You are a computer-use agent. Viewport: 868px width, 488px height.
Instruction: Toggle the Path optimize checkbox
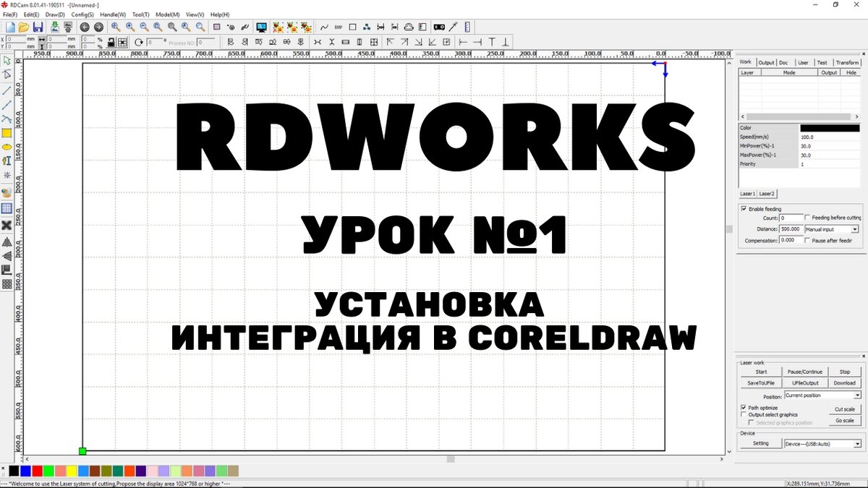[x=744, y=408]
